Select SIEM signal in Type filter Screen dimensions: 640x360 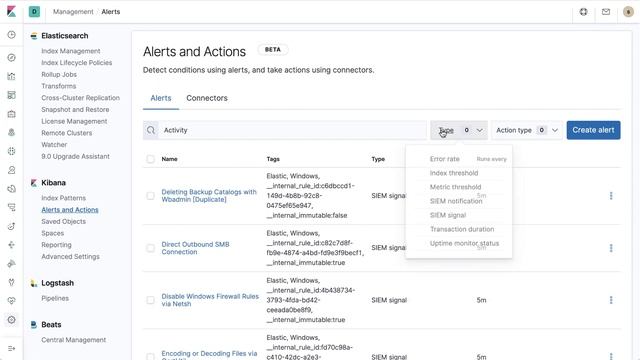click(448, 215)
